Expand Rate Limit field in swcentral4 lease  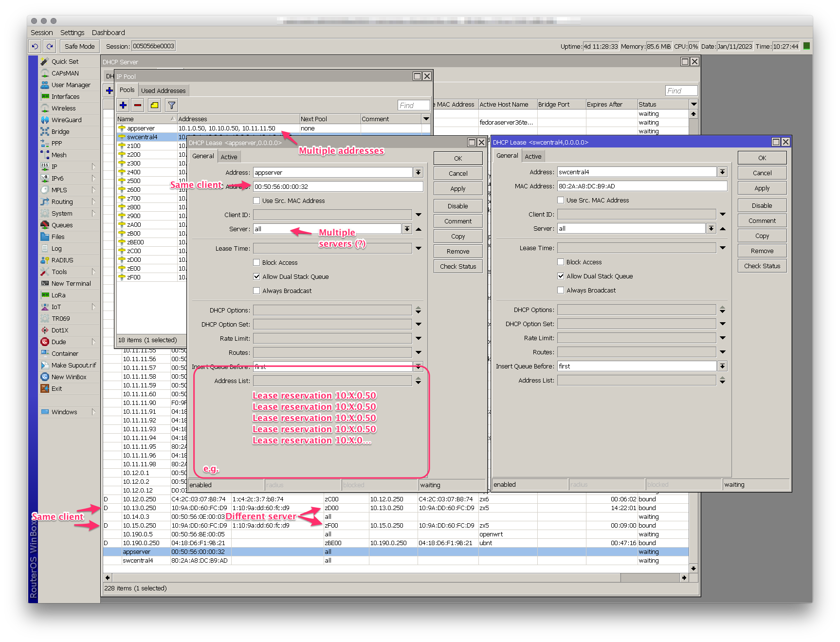[723, 338]
